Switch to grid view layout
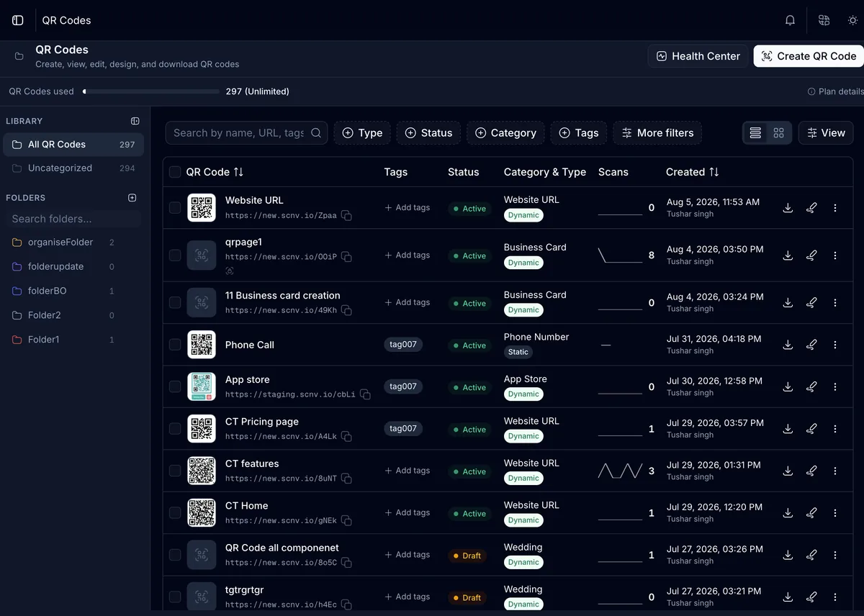 (778, 133)
